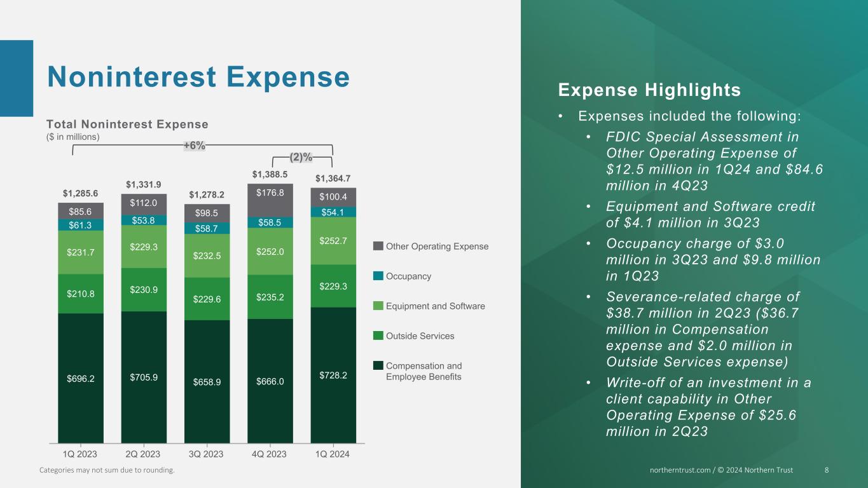868x488 pixels.
Task: Click the Occupancy legend color square
Action: (x=378, y=276)
